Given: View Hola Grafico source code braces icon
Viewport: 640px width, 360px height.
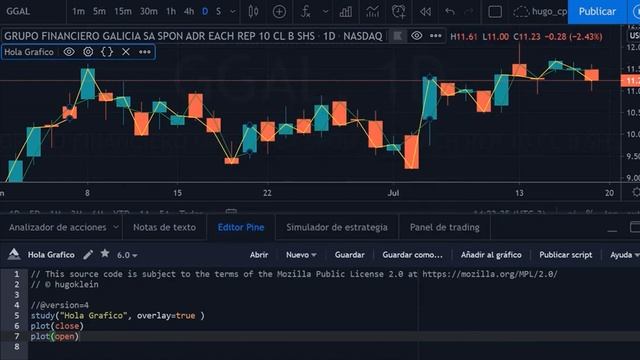Looking at the screenshot, I should pyautogui.click(x=107, y=52).
